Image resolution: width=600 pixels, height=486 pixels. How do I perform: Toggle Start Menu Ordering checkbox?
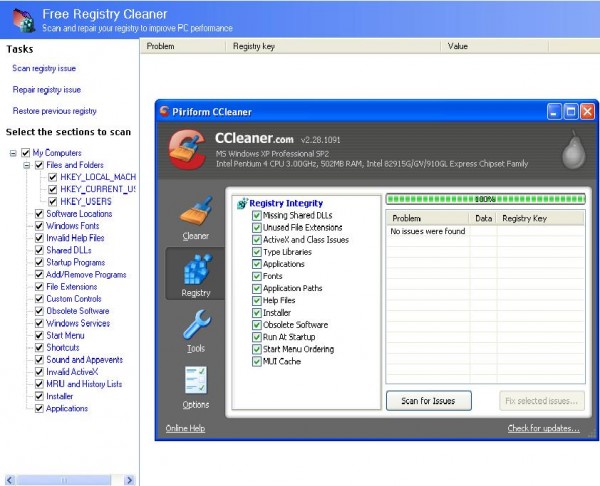256,349
